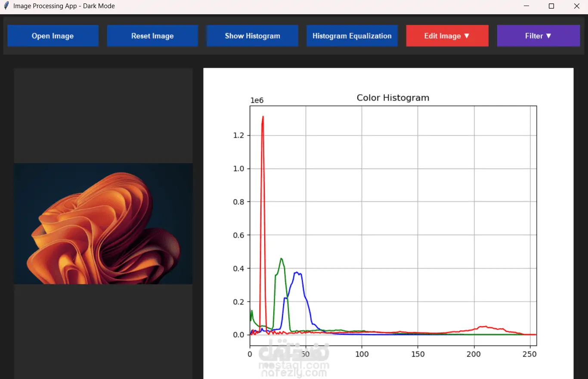This screenshot has width=588, height=379.
Task: Reset the image to its original
Action: [x=152, y=36]
